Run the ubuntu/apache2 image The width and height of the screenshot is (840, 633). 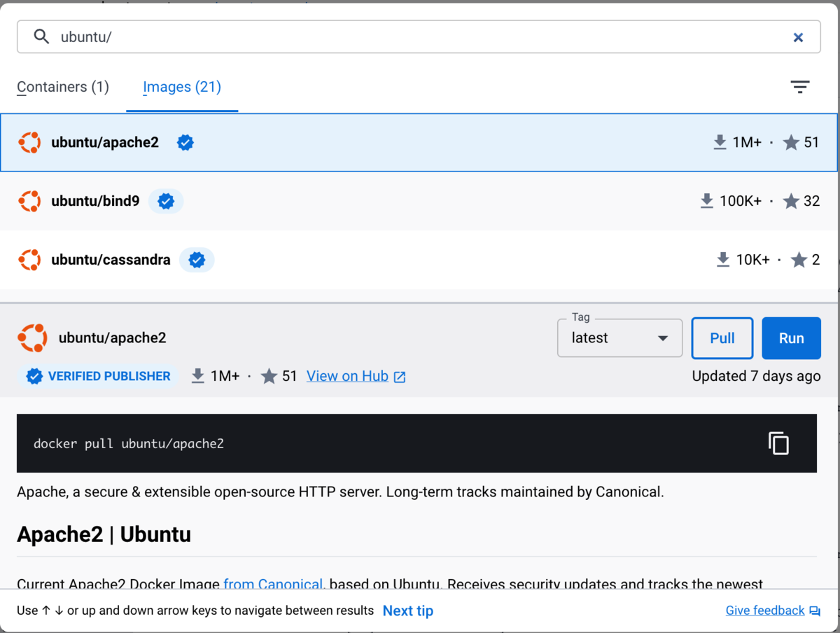791,338
